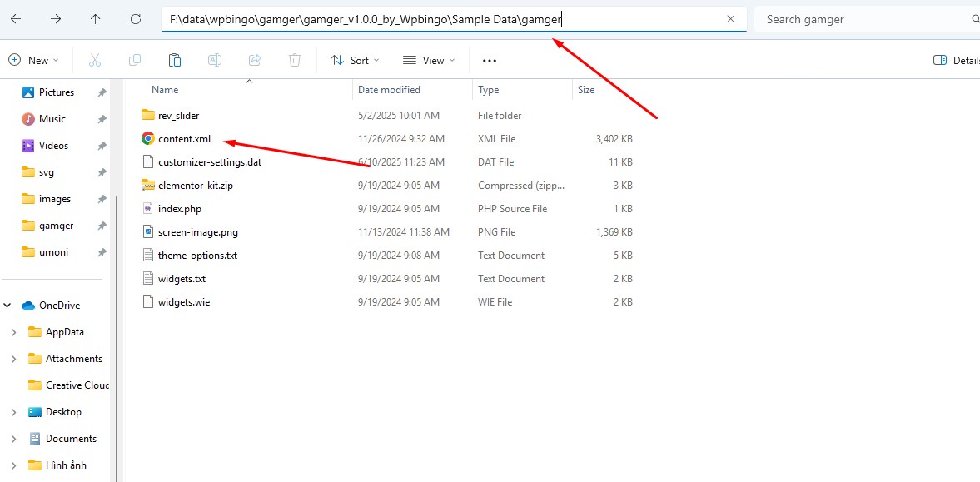Open the View layout dropdown

[x=429, y=60]
